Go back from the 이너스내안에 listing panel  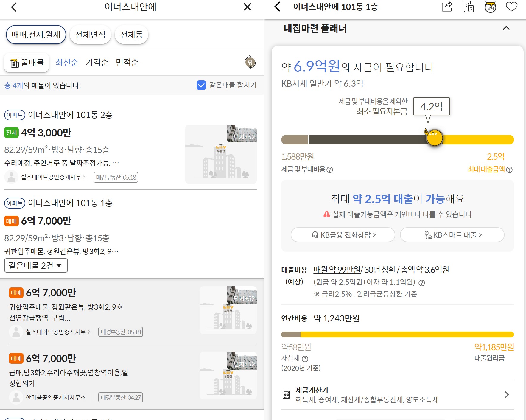click(14, 7)
